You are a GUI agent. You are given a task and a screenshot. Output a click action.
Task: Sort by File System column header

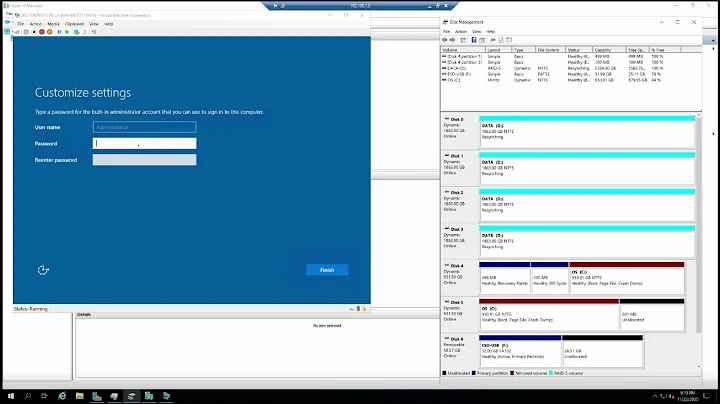pyautogui.click(x=550, y=50)
